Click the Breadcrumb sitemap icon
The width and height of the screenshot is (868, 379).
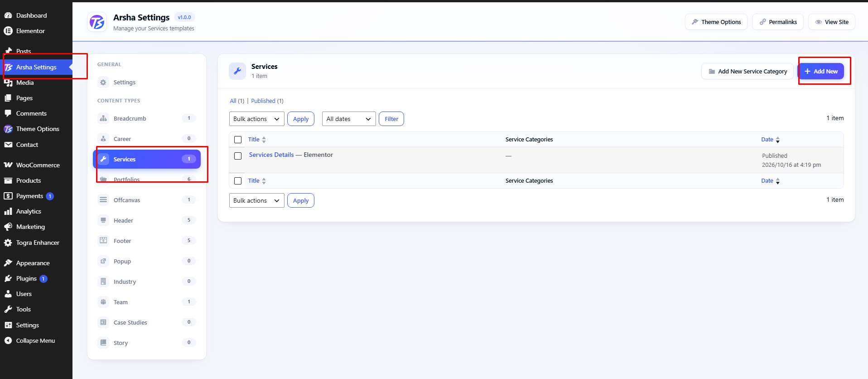pos(103,118)
